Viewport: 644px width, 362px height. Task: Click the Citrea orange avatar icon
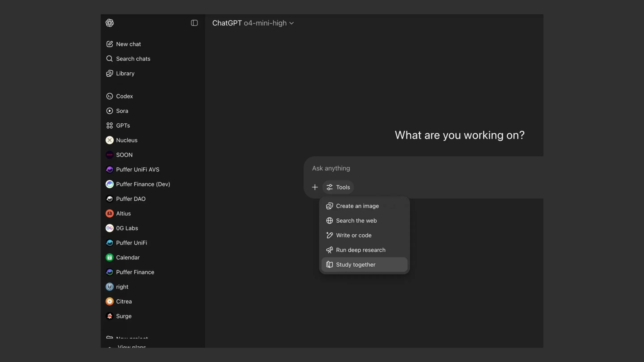point(110,301)
